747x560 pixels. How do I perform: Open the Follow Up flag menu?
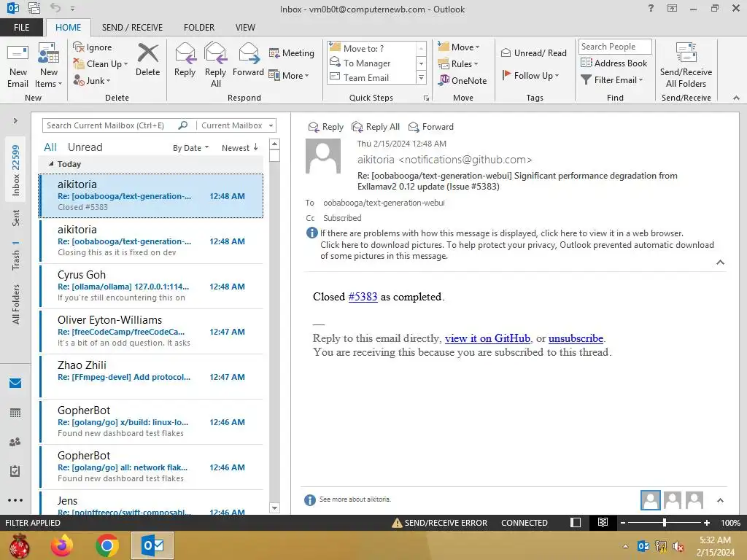point(530,75)
